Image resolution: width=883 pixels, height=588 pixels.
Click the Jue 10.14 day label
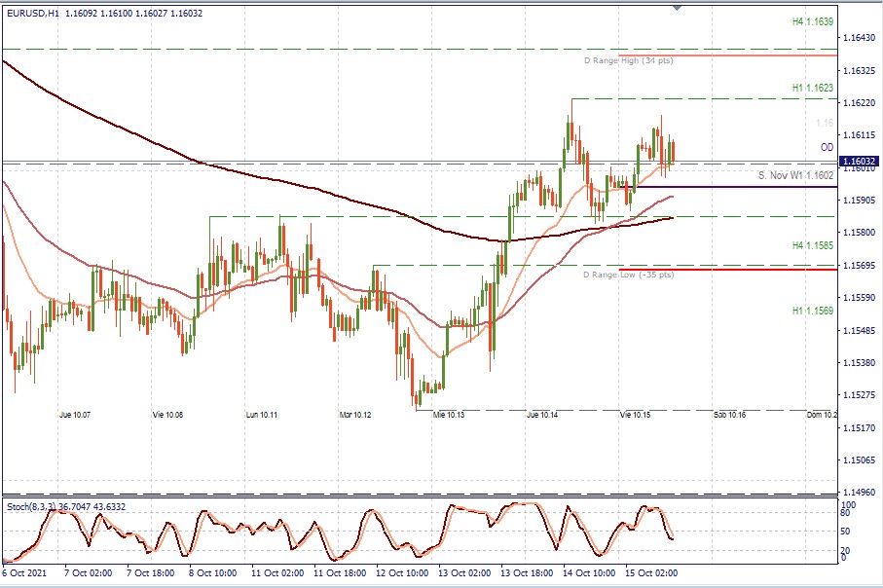[542, 415]
